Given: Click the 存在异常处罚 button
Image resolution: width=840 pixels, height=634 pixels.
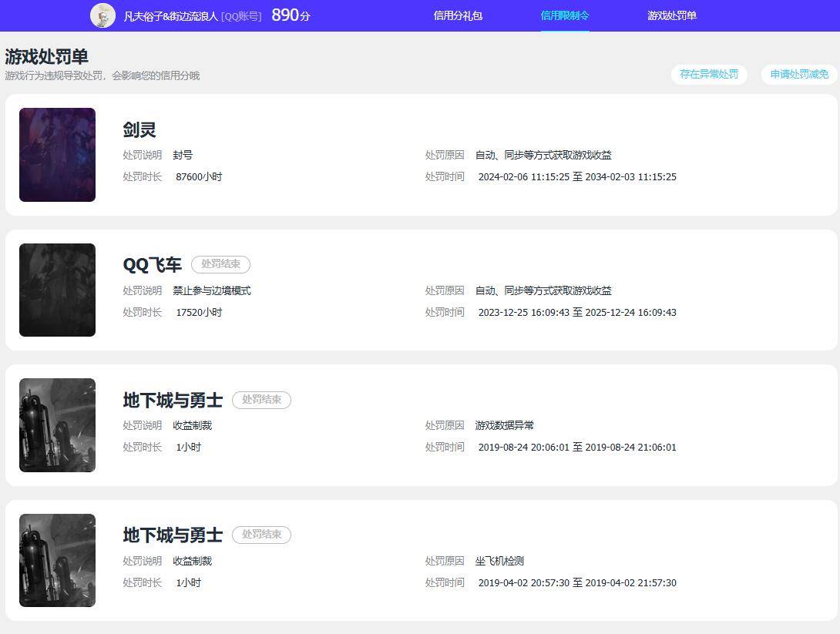Looking at the screenshot, I should pyautogui.click(x=709, y=75).
